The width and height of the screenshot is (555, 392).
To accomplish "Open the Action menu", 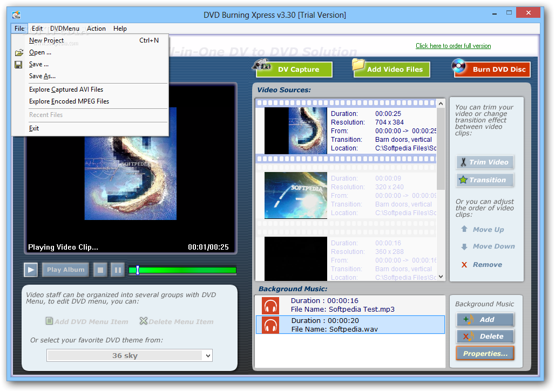I will coord(96,29).
